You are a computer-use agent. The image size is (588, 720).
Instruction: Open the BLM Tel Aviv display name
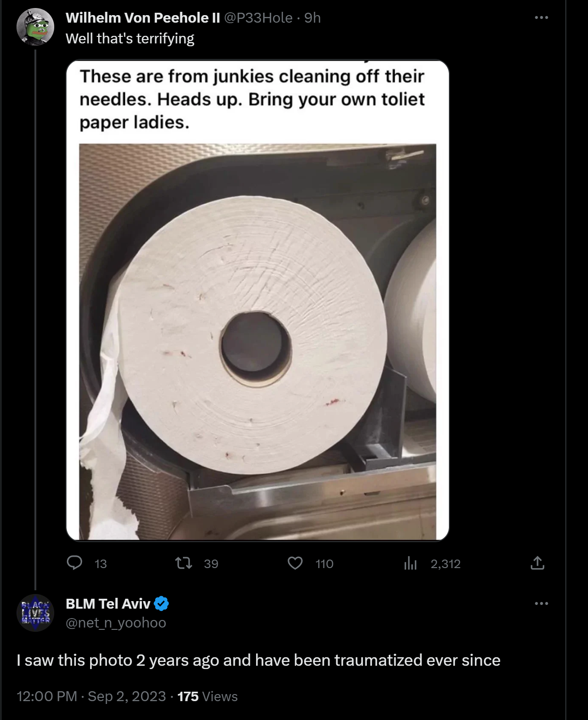point(108,603)
